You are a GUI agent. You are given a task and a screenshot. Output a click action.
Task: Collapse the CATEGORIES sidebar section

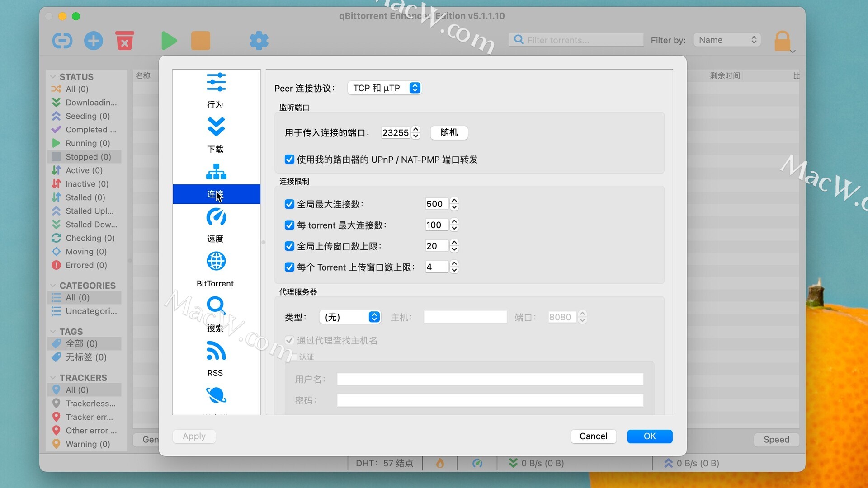(x=53, y=286)
